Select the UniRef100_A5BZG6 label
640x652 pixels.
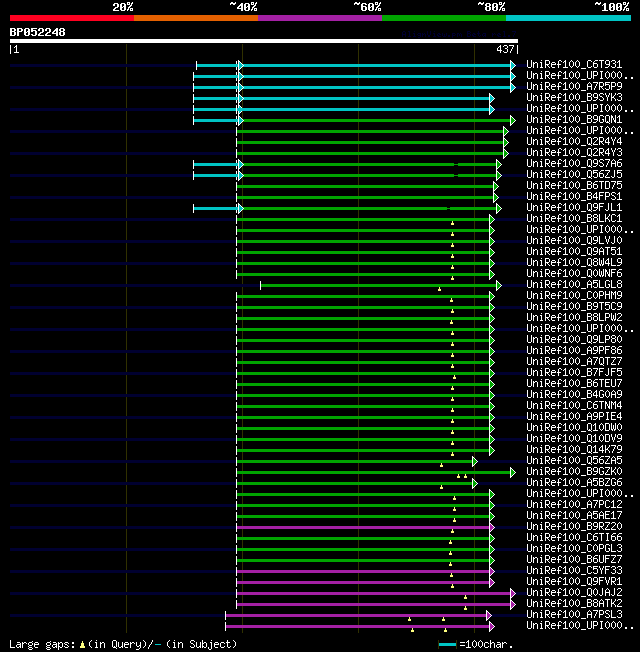[574, 482]
